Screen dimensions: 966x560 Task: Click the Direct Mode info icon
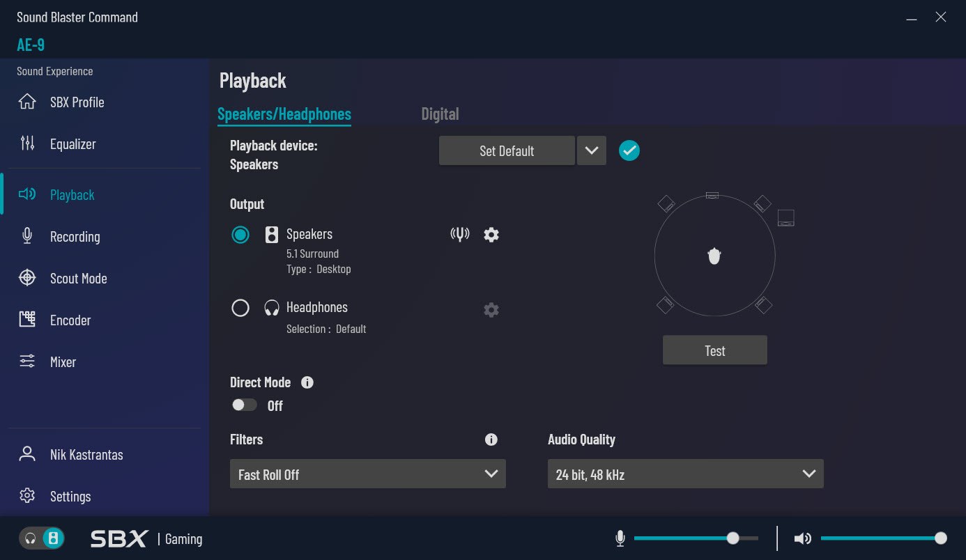(307, 382)
